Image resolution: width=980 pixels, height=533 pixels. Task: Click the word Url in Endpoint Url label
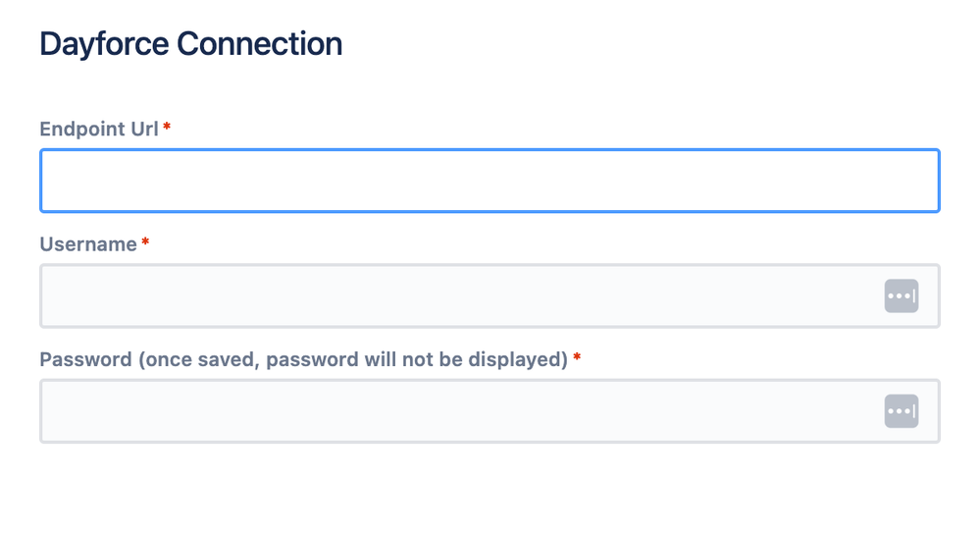[144, 129]
